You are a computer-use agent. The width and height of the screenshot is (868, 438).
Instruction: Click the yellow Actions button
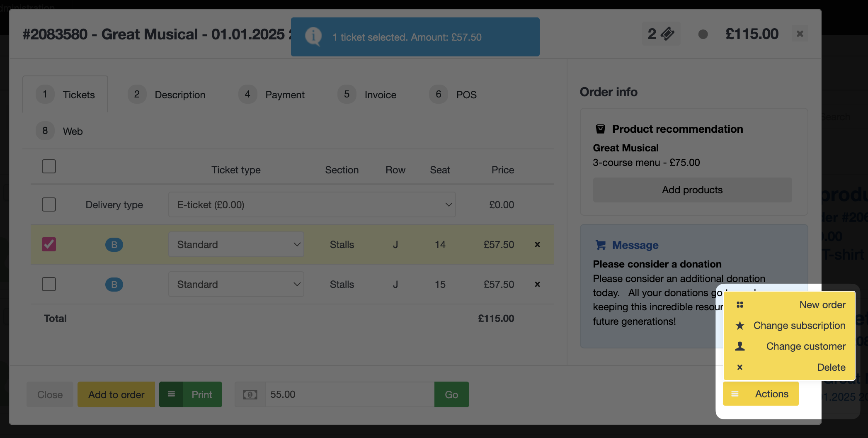761,394
